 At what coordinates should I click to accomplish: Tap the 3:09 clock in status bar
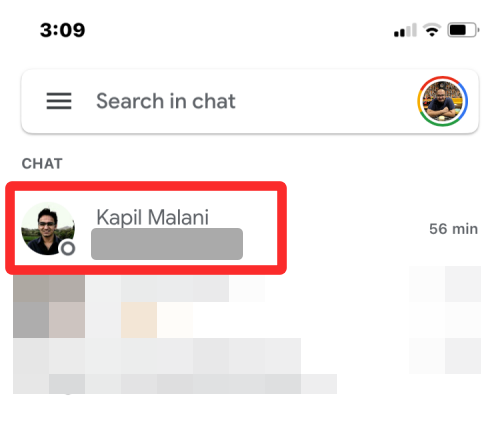[62, 30]
